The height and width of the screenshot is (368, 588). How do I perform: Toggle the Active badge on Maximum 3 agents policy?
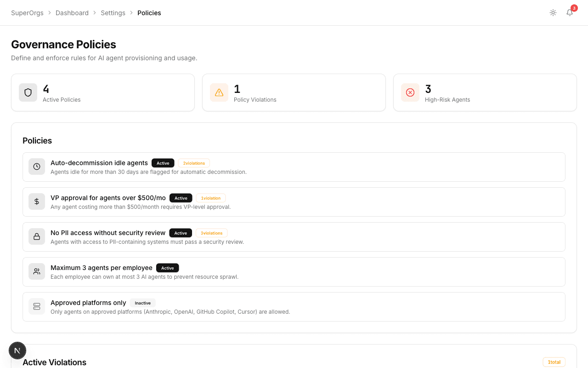point(167,268)
